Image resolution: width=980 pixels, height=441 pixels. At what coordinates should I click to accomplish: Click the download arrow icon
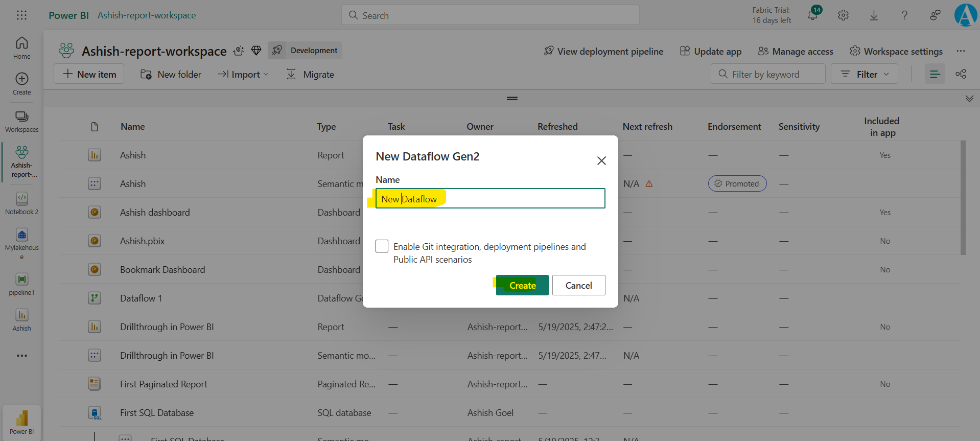[874, 15]
